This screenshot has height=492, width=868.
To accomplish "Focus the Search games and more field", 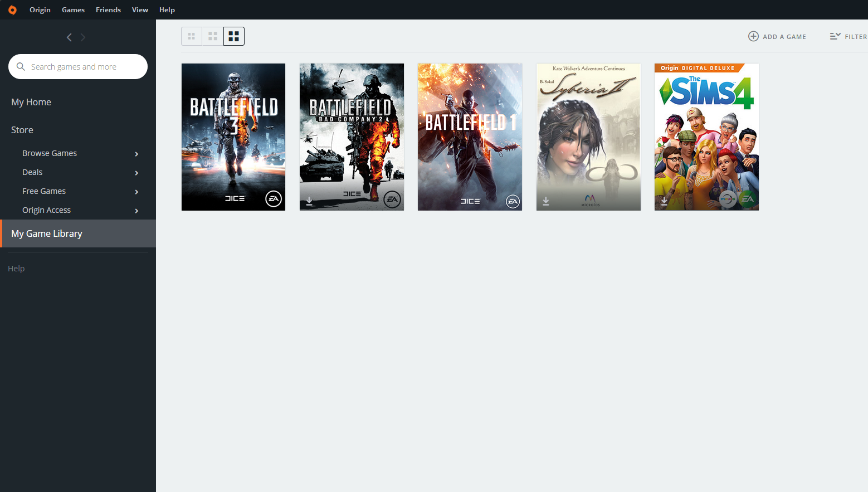I will coord(78,67).
